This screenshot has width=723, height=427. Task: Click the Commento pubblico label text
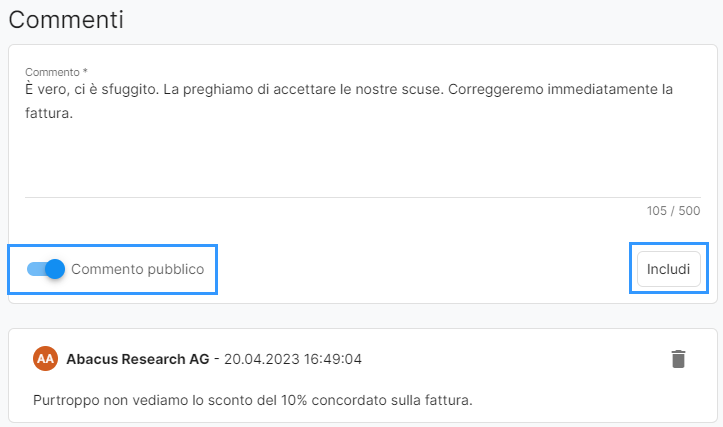(137, 269)
